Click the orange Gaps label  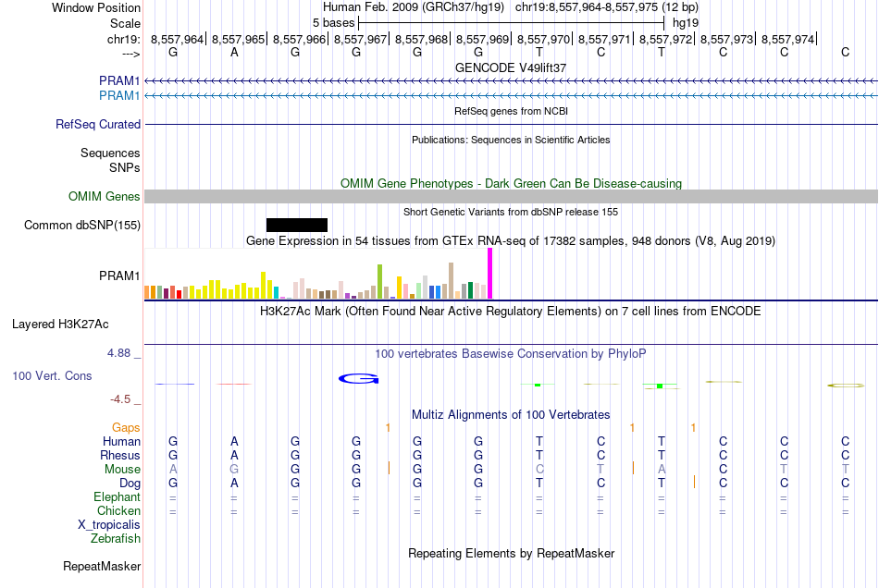[126, 428]
